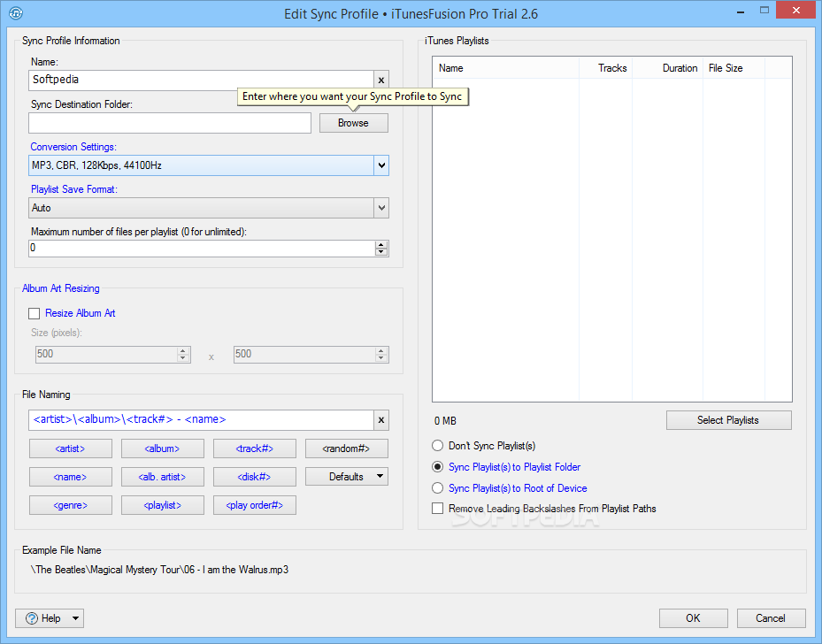Clear the profile Name field with x
This screenshot has width=822, height=644.
click(381, 80)
